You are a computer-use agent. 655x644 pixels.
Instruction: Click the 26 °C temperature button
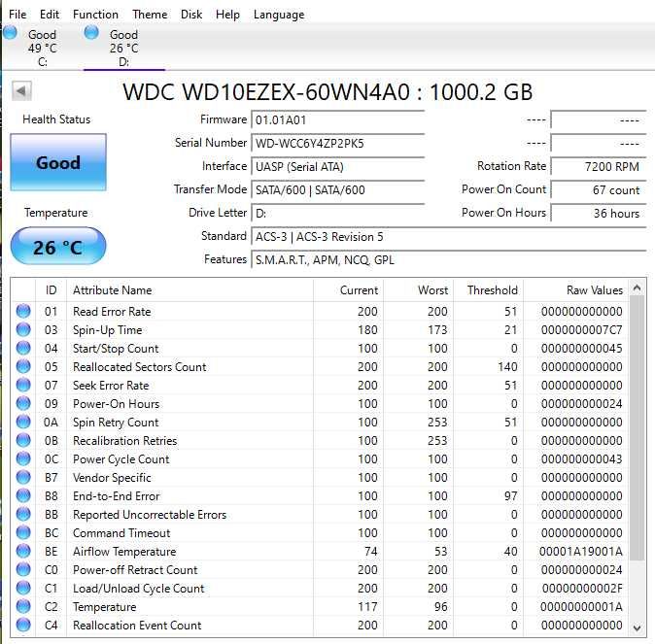pyautogui.click(x=58, y=247)
